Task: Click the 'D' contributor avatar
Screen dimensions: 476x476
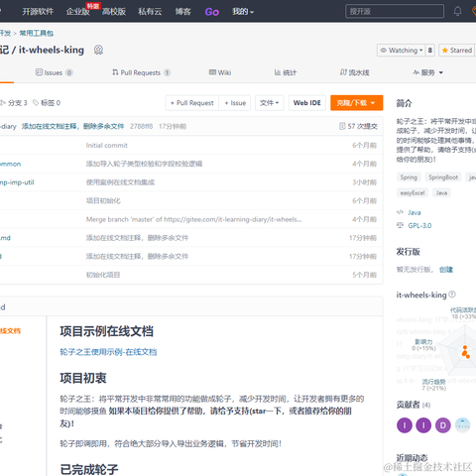Action: (x=443, y=425)
